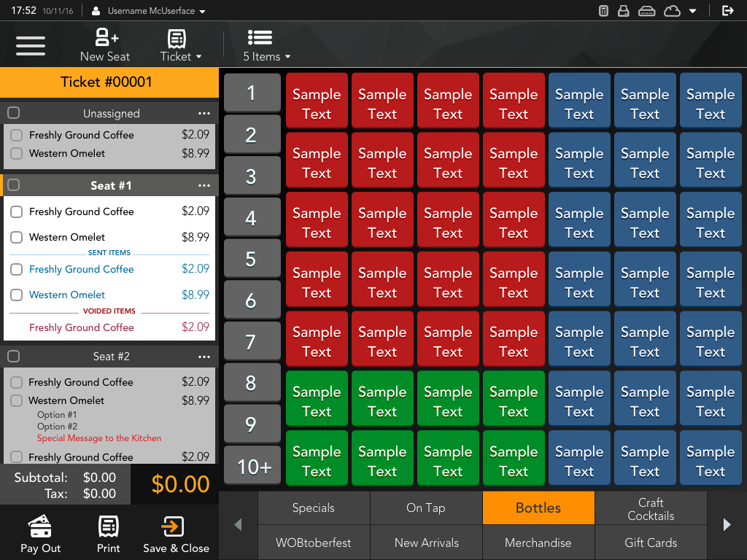Tap quantity button 4

[x=252, y=217]
